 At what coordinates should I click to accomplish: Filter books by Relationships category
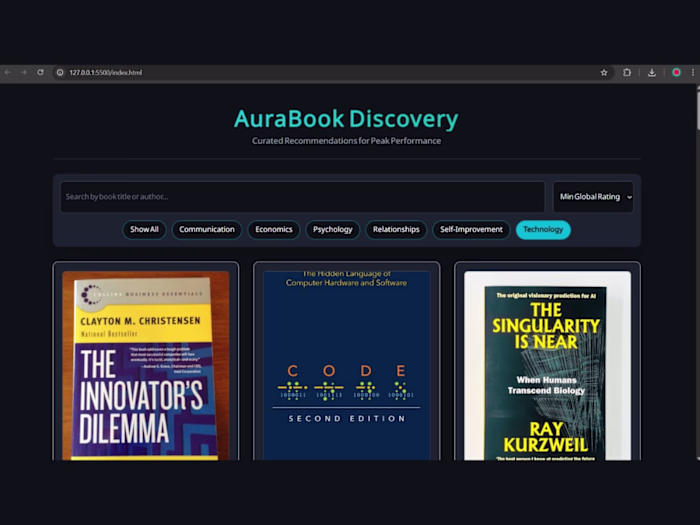396,229
